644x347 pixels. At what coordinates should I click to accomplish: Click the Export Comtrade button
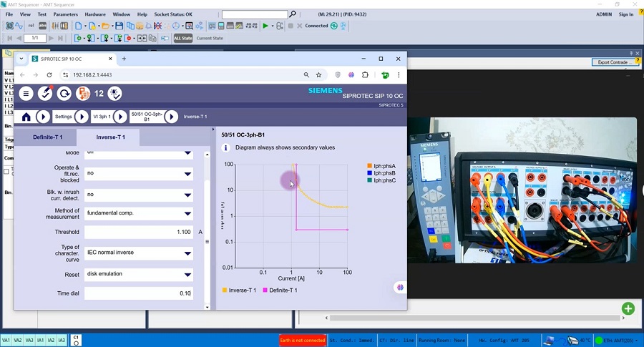[614, 62]
